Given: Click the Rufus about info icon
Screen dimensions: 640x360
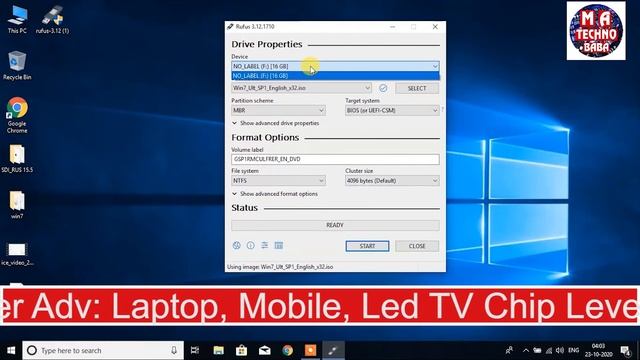Looking at the screenshot, I should click(x=251, y=245).
